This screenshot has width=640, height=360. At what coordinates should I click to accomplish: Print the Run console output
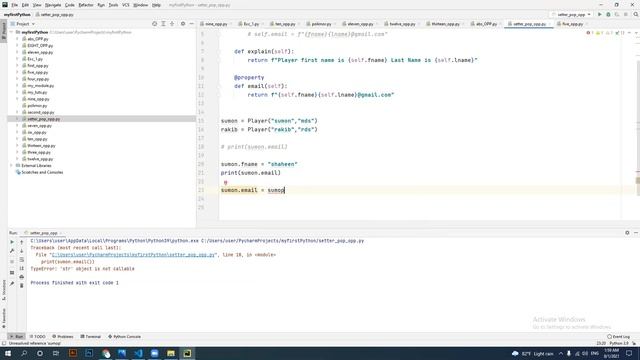point(22,277)
